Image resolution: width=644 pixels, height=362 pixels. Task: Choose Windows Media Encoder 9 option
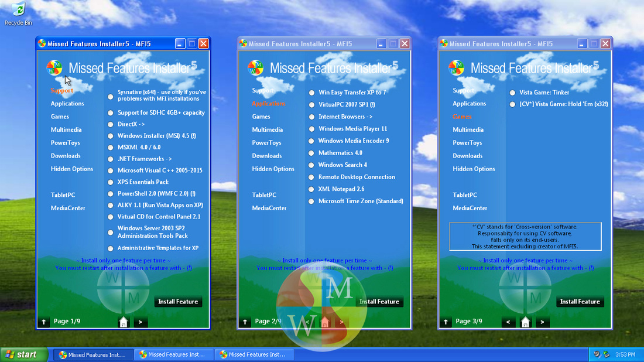coord(311,141)
